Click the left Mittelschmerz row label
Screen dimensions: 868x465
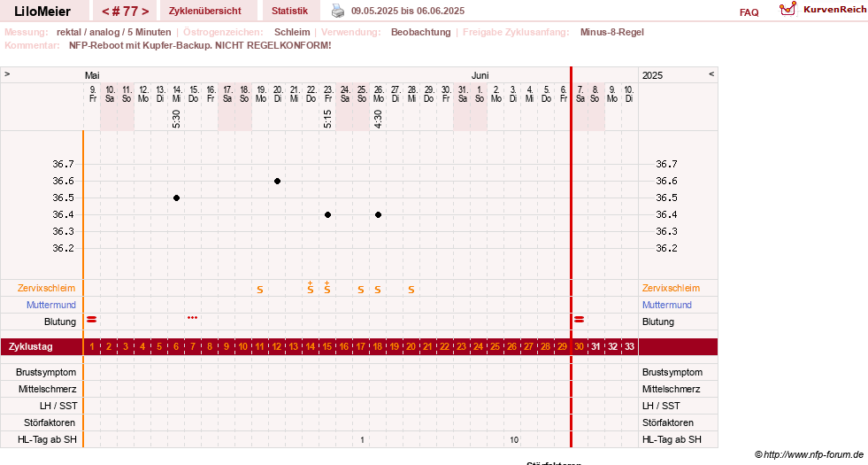click(48, 389)
